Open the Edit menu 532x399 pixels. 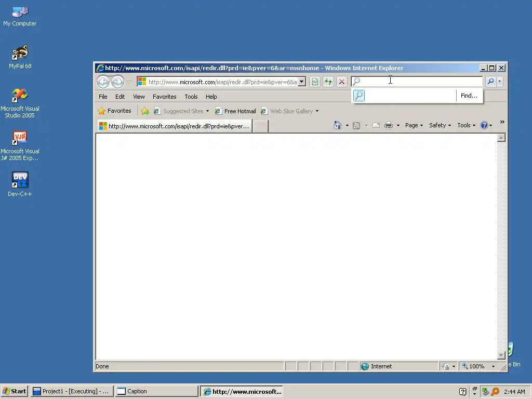coord(120,97)
